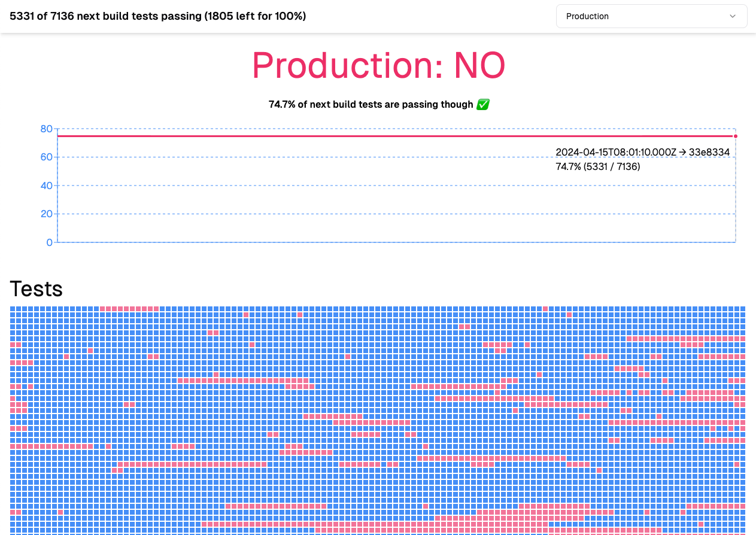Click the chevron arrow in Production selector
Viewport: 756px width, 535px height.
[x=733, y=16]
